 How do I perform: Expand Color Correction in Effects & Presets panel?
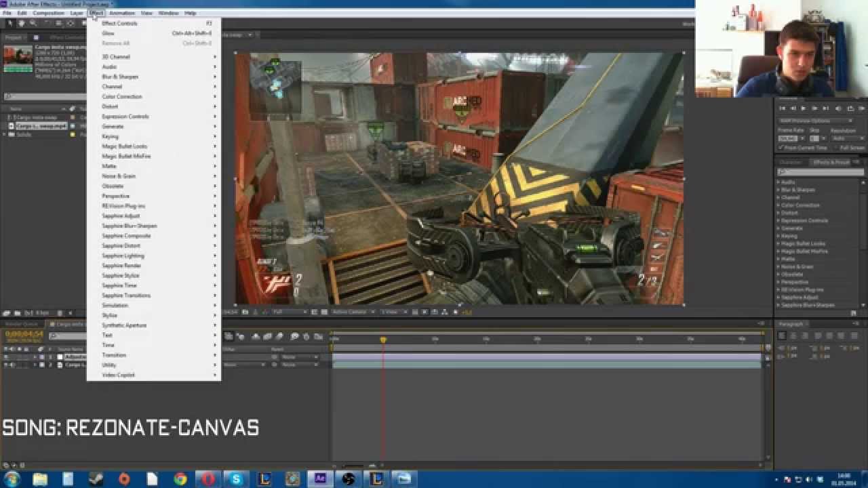[x=778, y=205]
